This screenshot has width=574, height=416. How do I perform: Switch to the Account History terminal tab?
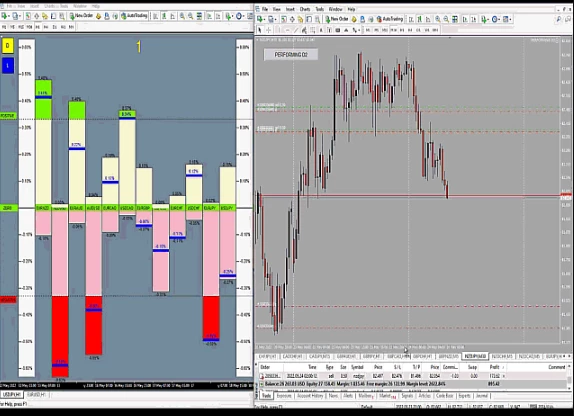click(310, 396)
